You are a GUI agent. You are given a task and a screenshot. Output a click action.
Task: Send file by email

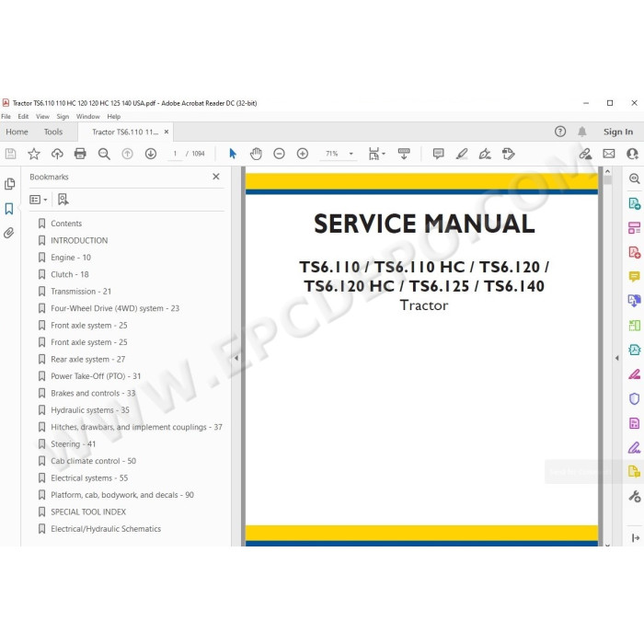[x=609, y=154]
